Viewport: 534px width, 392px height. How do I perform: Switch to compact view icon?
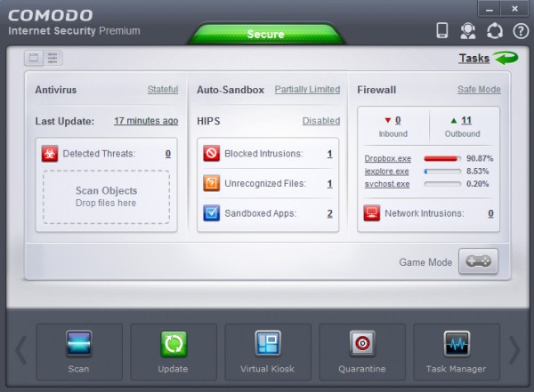(x=34, y=58)
